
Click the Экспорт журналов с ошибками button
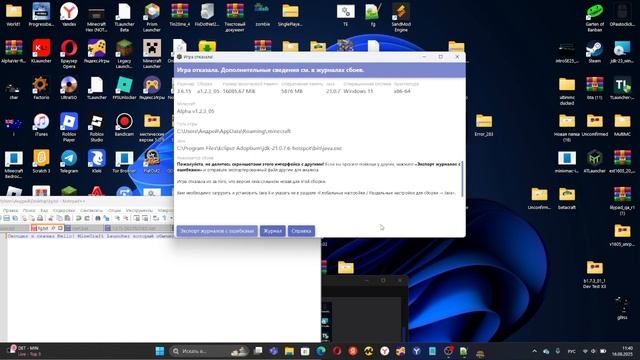tap(217, 231)
